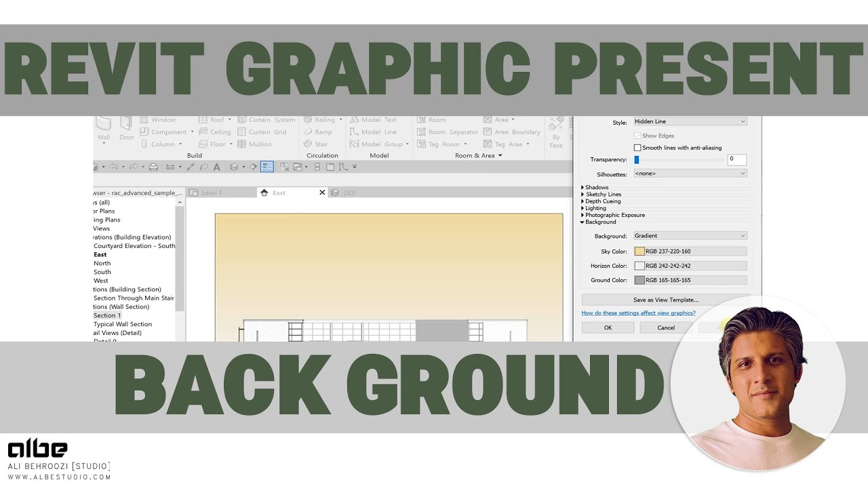
Task: Pick the Railing tool
Action: point(323,120)
